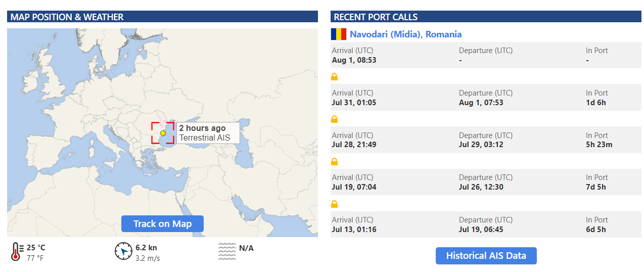Screen dimensions: 644x272
Task: Click the 25 °C temperature reading
Action: click(36, 248)
